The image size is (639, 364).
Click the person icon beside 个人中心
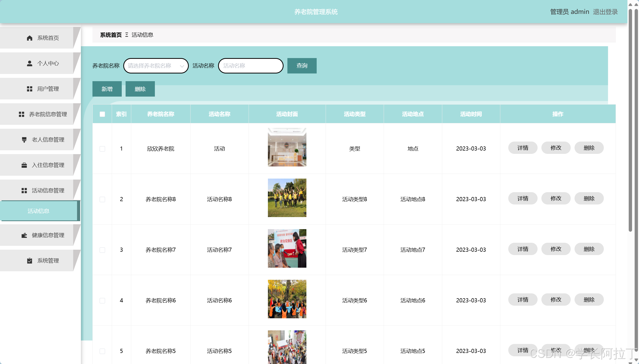pyautogui.click(x=30, y=63)
